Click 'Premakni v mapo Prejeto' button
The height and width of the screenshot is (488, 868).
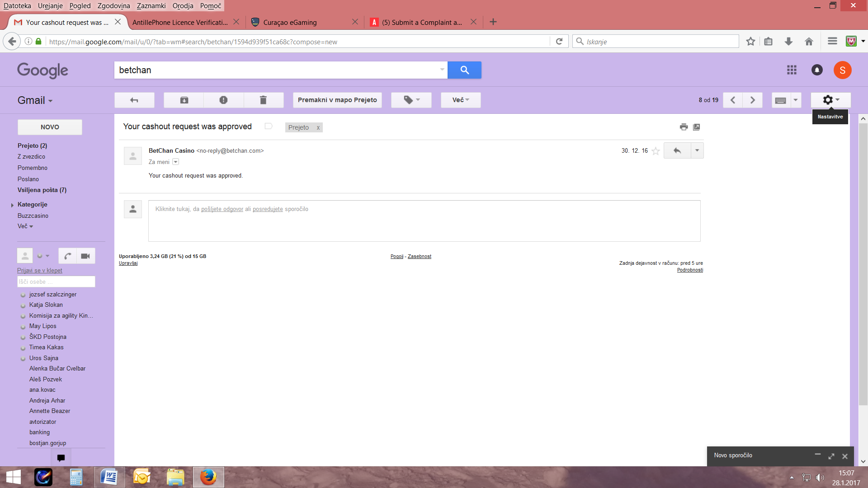coord(337,100)
